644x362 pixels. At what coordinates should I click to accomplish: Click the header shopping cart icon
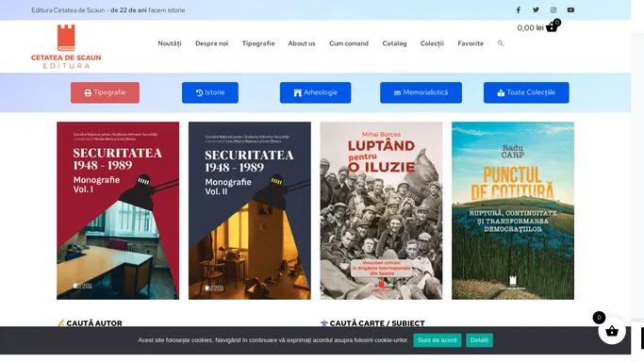tap(552, 27)
